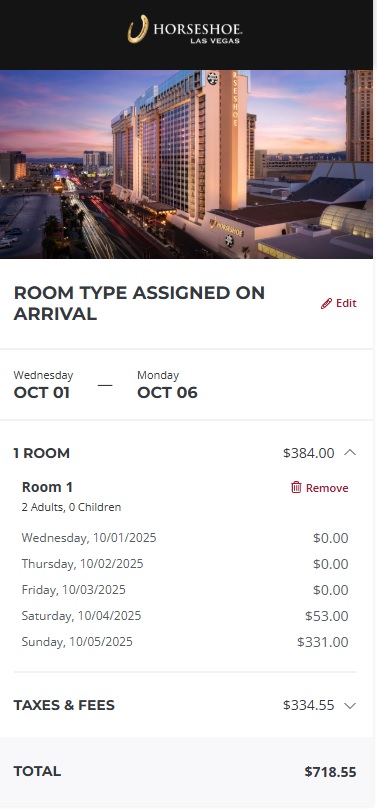Click the TAXES & FEES section label
Viewport: 377px width, 809px height.
[x=64, y=705]
